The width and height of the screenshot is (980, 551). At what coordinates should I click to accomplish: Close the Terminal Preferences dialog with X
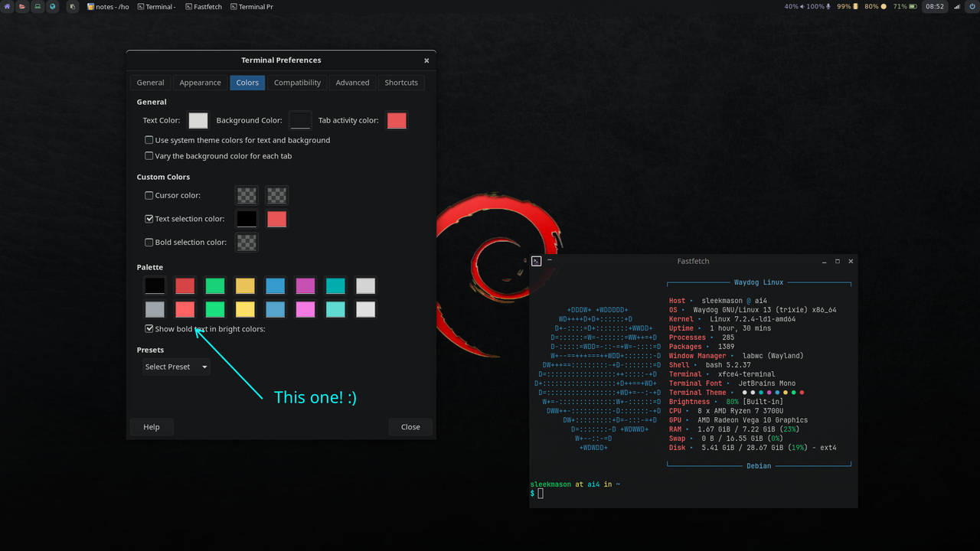click(426, 60)
